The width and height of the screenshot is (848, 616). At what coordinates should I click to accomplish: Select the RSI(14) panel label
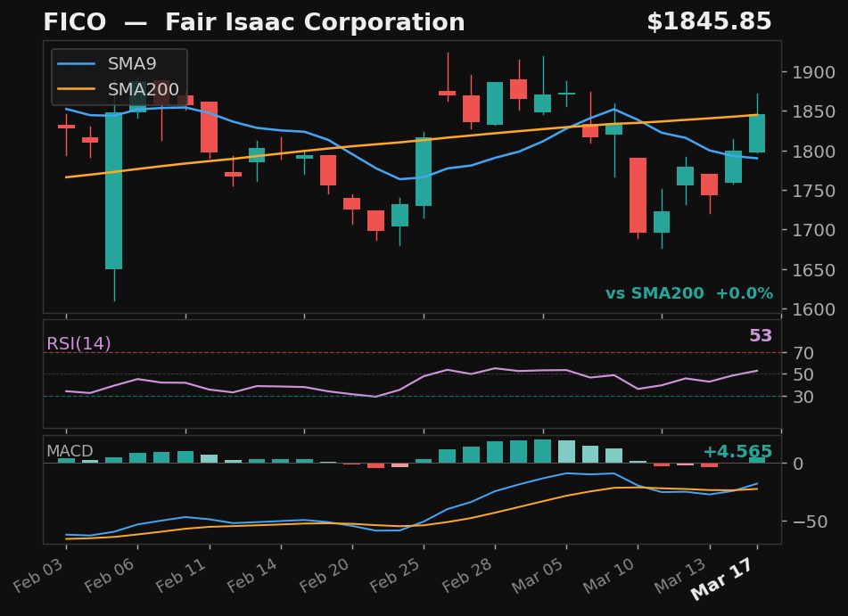[79, 343]
